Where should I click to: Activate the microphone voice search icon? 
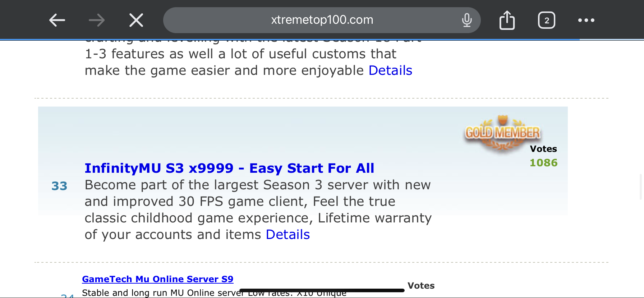pyautogui.click(x=467, y=20)
